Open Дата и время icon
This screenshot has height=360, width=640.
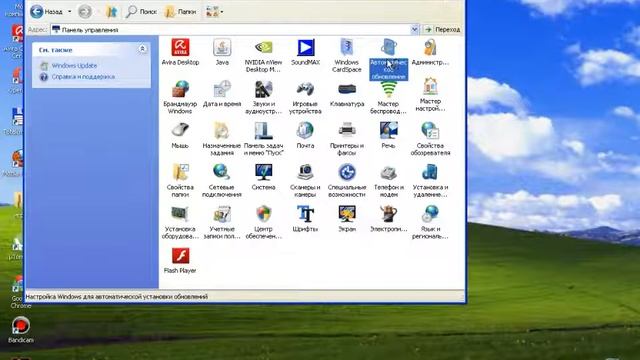[x=222, y=94]
